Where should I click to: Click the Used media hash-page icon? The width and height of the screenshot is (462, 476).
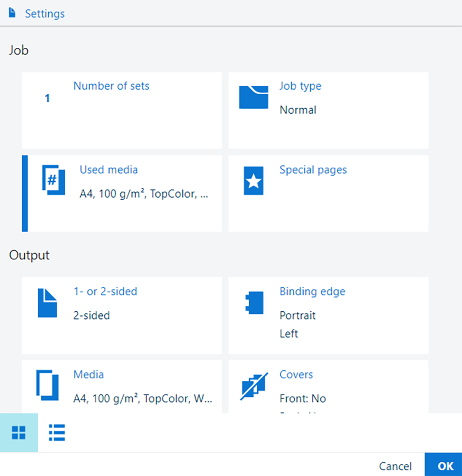[54, 180]
